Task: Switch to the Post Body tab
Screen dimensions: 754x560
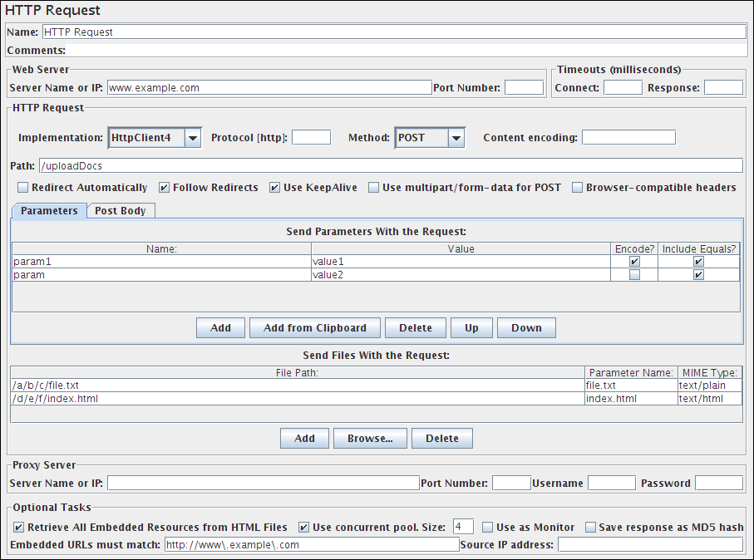Action: click(x=120, y=211)
